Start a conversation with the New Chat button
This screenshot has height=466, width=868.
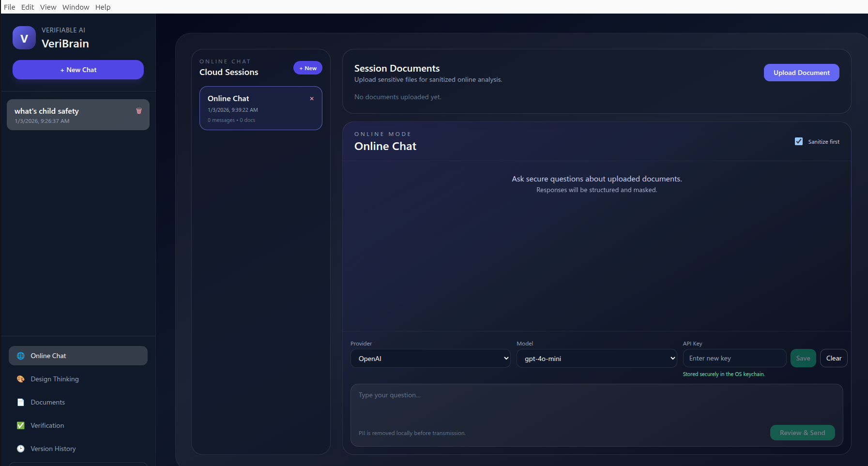[x=77, y=70]
